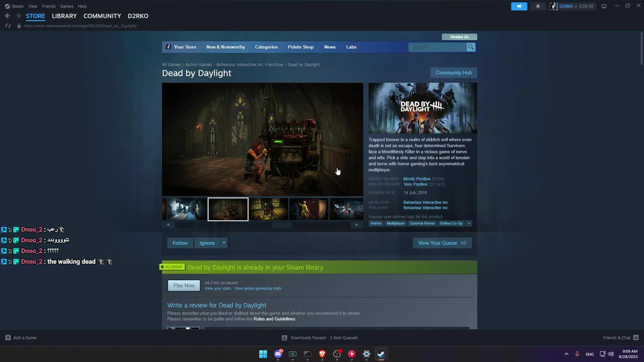Viewport: 644px width, 362px height.
Task: Open the Settings gear in the taskbar
Action: tap(367, 354)
